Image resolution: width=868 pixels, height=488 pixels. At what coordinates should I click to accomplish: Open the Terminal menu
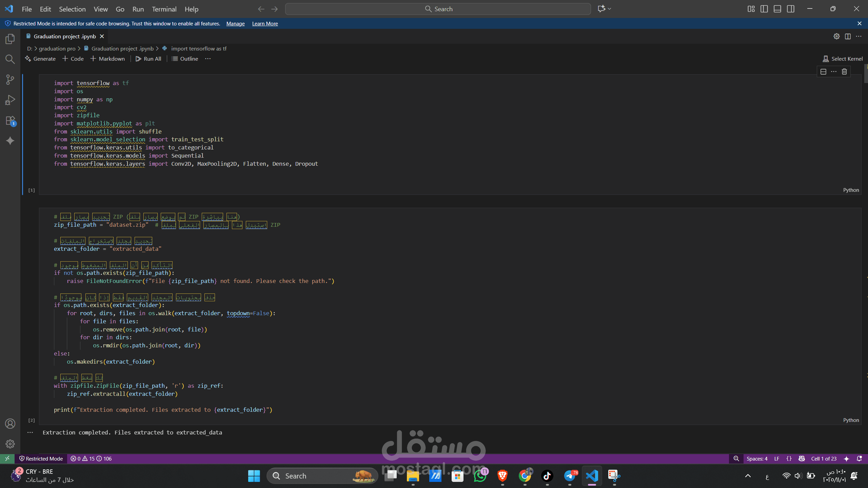tap(164, 9)
